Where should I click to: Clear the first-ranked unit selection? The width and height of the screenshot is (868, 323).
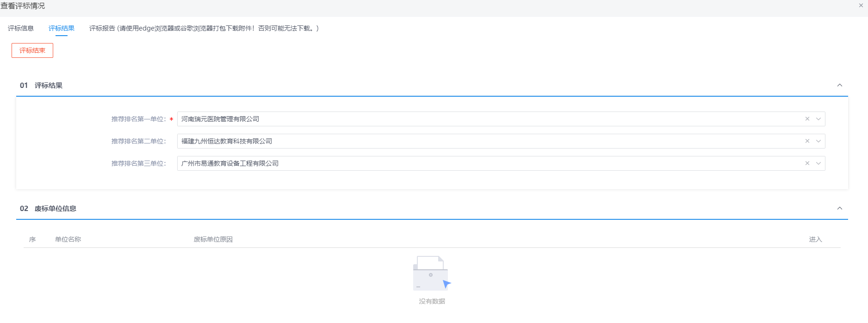(807, 119)
